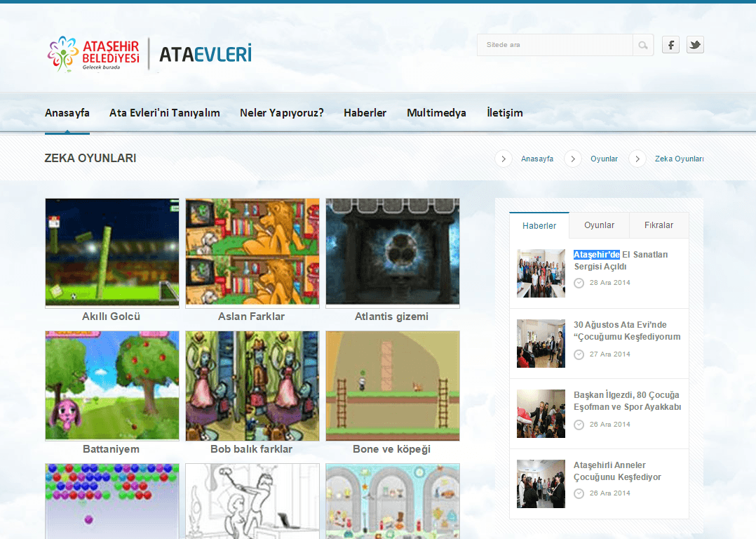Click the ZEKA OYUNLARI page heading
This screenshot has width=756, height=539.
[90, 159]
